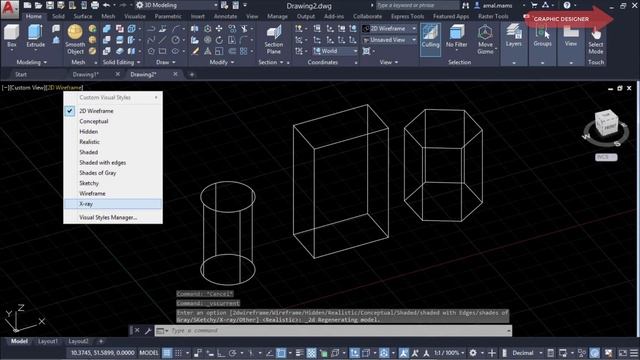Viewport: 640px width, 360px height.
Task: Toggle the MODEL space button
Action: (x=149, y=353)
